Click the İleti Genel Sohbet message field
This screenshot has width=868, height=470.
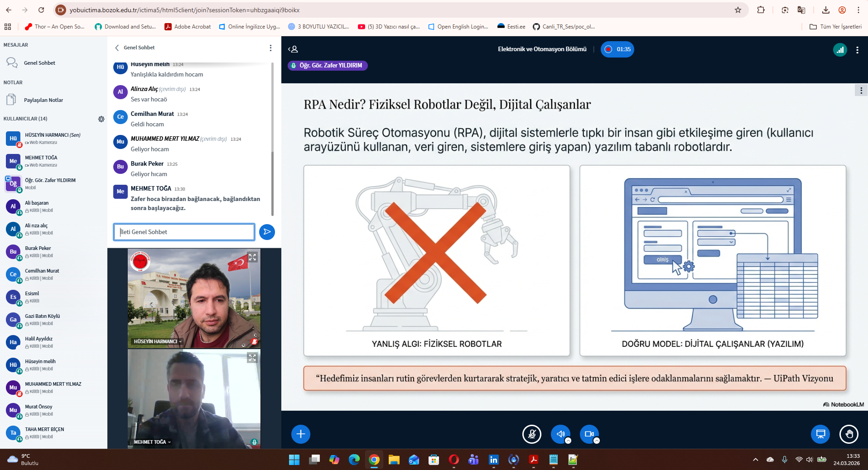(184, 232)
